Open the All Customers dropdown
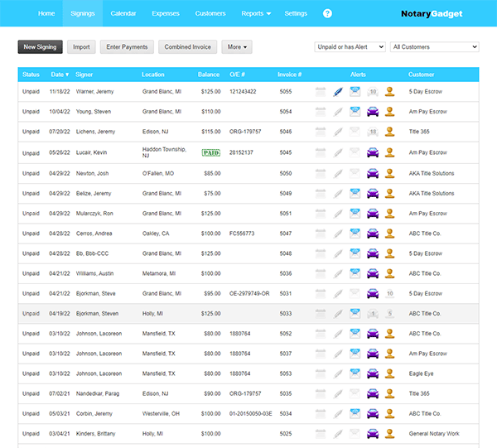The width and height of the screenshot is (497, 448). click(x=435, y=47)
